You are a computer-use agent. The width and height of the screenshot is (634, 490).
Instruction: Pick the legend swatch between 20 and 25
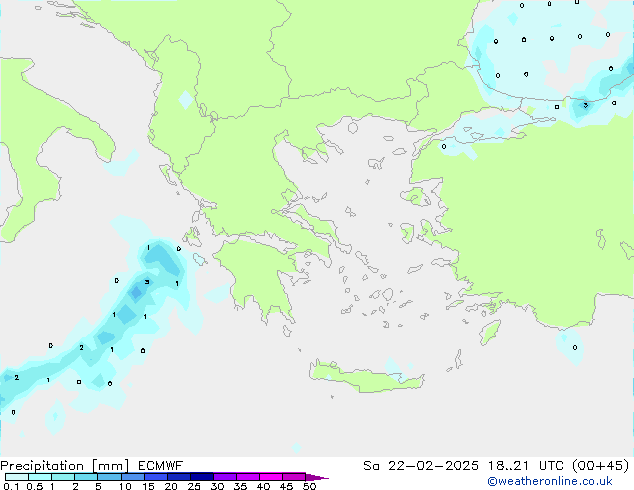[x=179, y=477]
